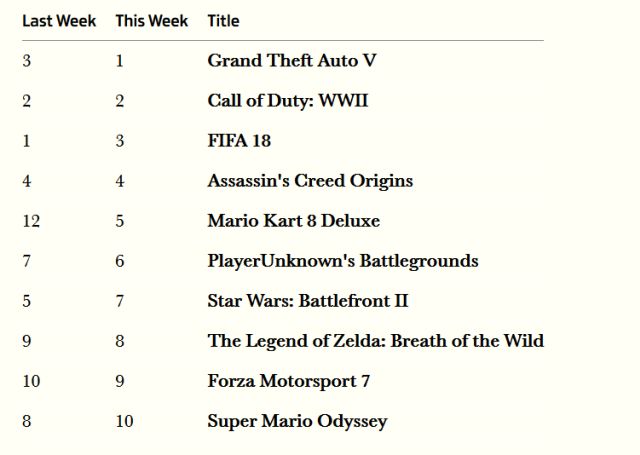This screenshot has width=640, height=455.
Task: Select the Forza Motorsport 7 entry
Action: (289, 381)
